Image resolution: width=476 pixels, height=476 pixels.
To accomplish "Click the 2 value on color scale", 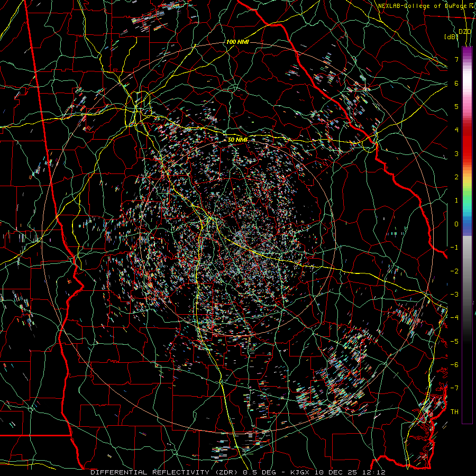I will [x=456, y=177].
